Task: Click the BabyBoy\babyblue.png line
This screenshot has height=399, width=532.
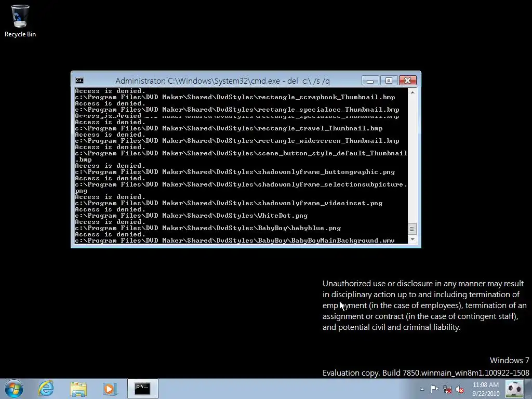Action: (208, 229)
